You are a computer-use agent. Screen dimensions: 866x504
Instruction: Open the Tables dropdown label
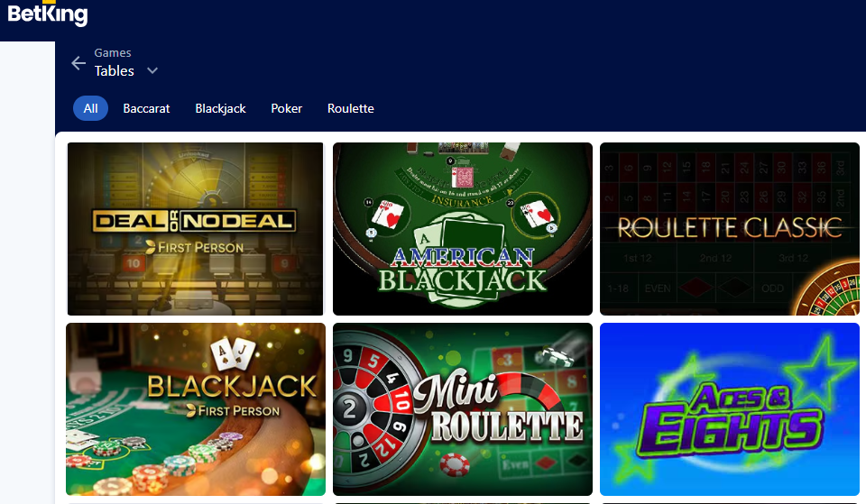pos(115,70)
